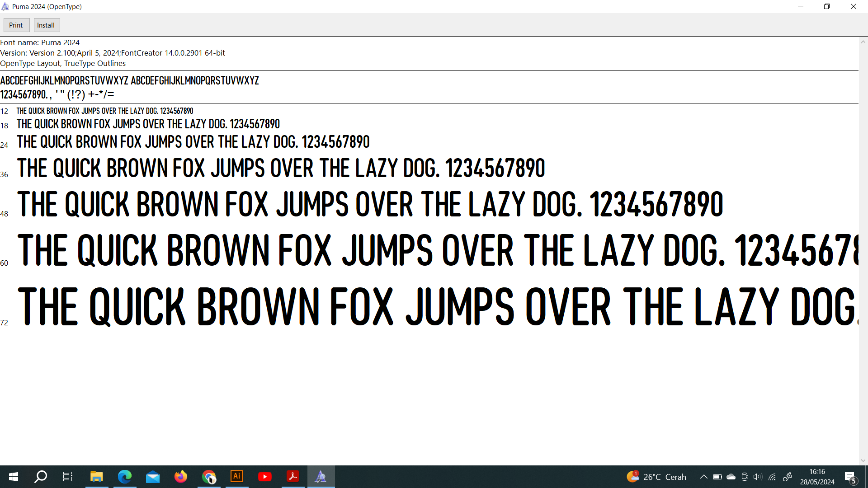The height and width of the screenshot is (488, 868).
Task: Open Firefox from the taskbar
Action: tap(181, 477)
